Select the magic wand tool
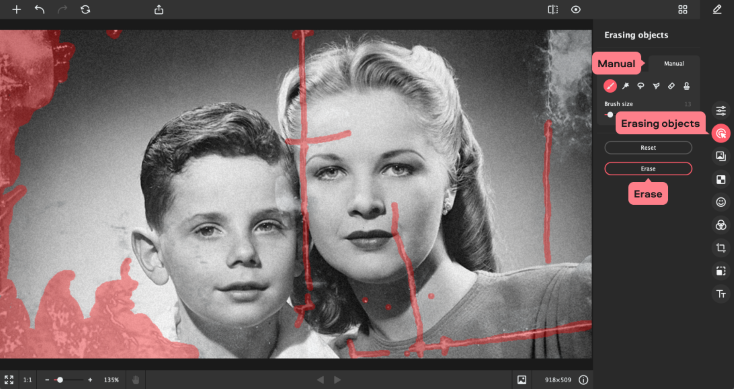The height and width of the screenshot is (389, 734). [x=625, y=86]
